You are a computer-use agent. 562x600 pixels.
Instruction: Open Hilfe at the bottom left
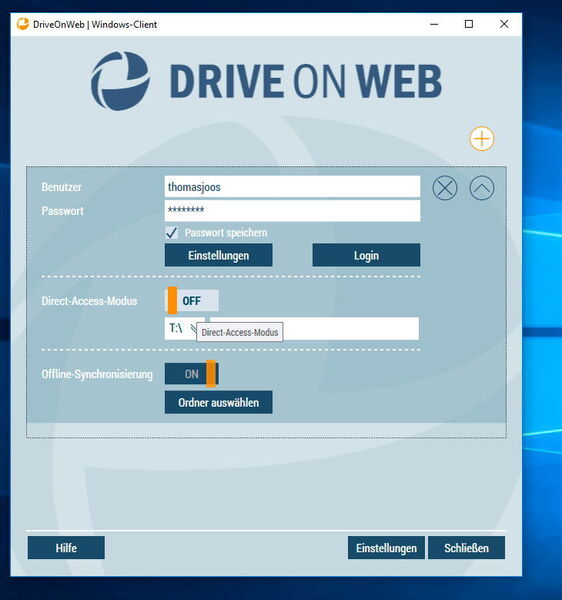click(66, 548)
